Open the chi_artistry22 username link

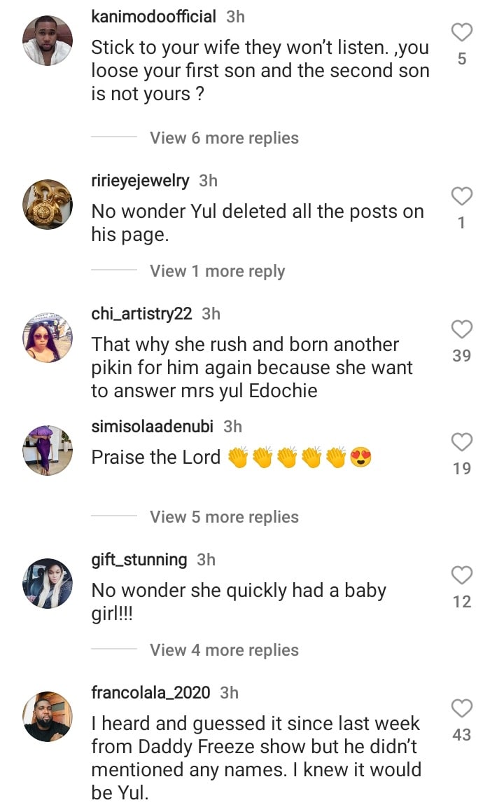pyautogui.click(x=141, y=314)
